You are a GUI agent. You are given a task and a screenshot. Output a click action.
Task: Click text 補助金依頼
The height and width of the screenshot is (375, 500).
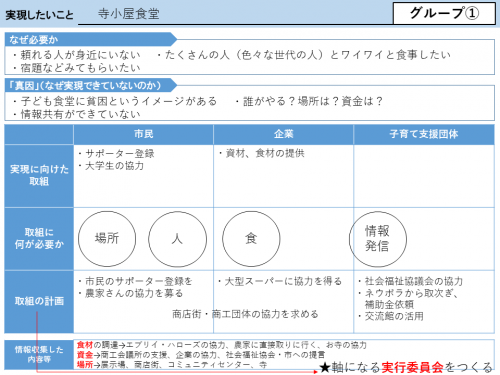click(389, 305)
